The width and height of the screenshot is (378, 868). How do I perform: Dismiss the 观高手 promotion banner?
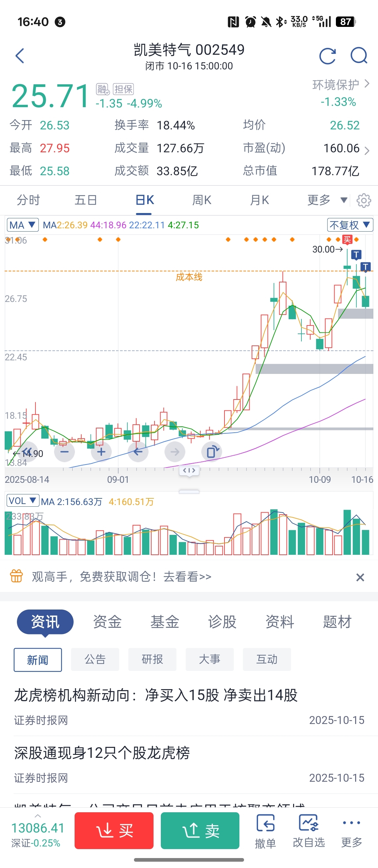tap(360, 578)
